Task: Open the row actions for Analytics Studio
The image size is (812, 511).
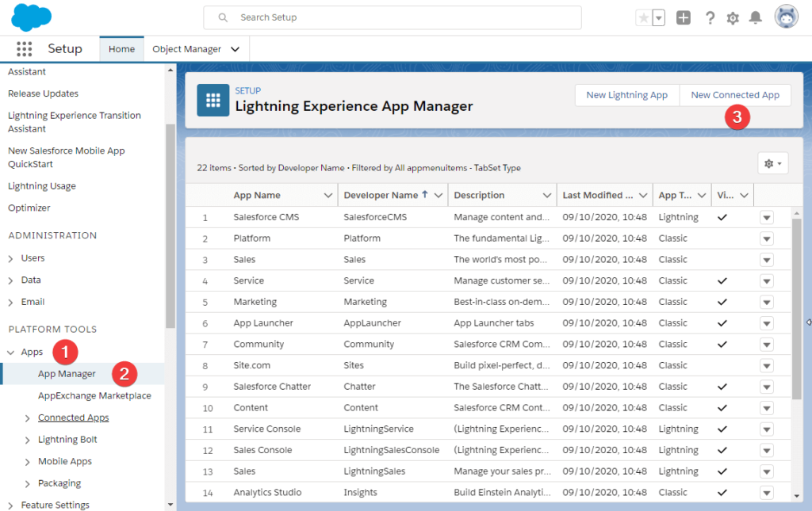Action: 767,493
